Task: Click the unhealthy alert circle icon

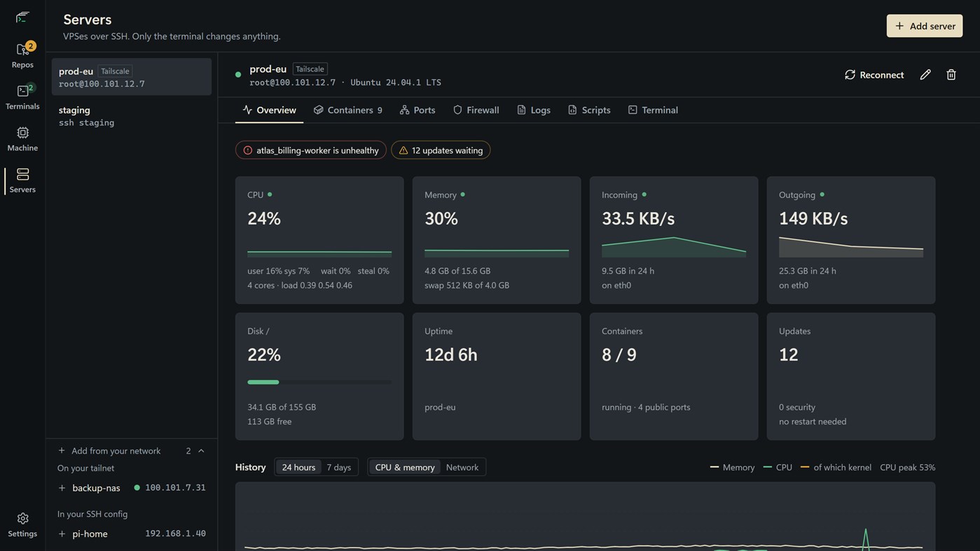Action: (248, 151)
